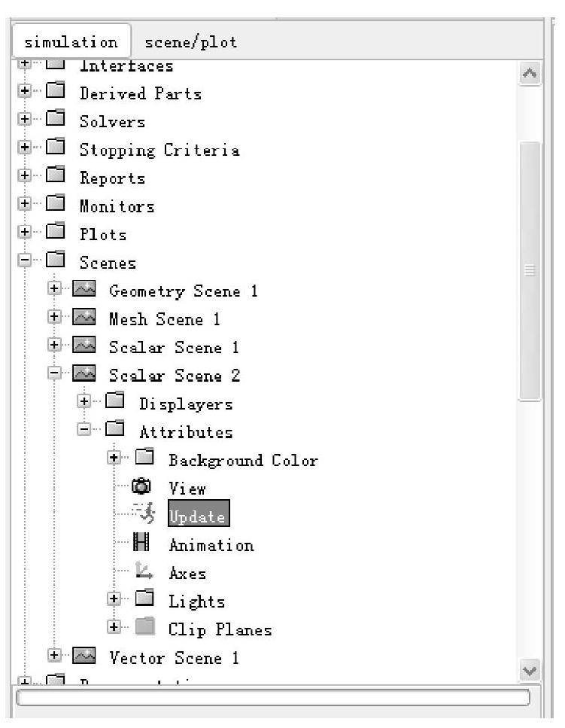Image resolution: width=565 pixels, height=728 pixels.
Task: Click the Mesh Scene 1 image icon
Action: click(x=84, y=317)
